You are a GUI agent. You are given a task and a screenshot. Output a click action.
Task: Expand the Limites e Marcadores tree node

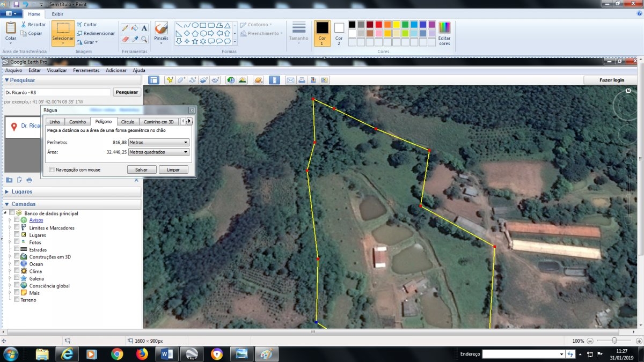point(9,228)
